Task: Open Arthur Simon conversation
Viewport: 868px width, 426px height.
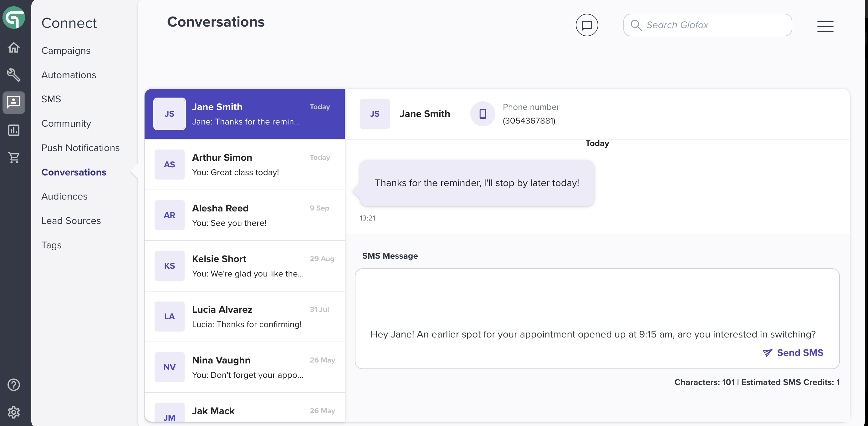Action: pos(245,165)
